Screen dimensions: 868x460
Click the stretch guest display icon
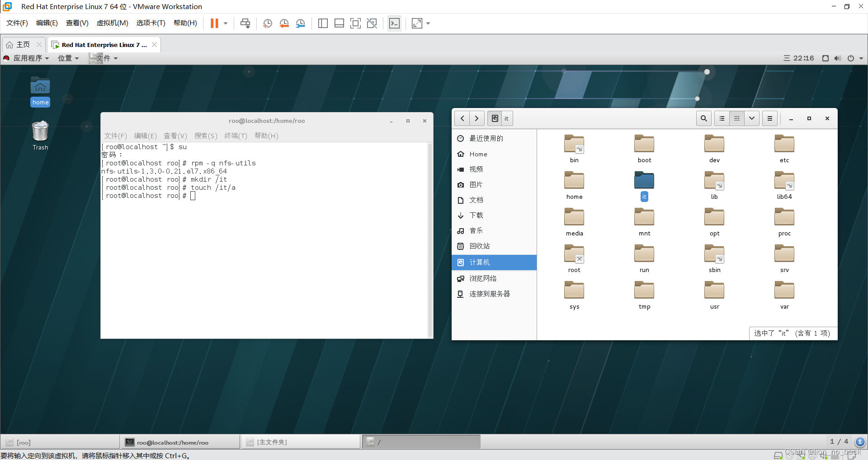(x=417, y=23)
